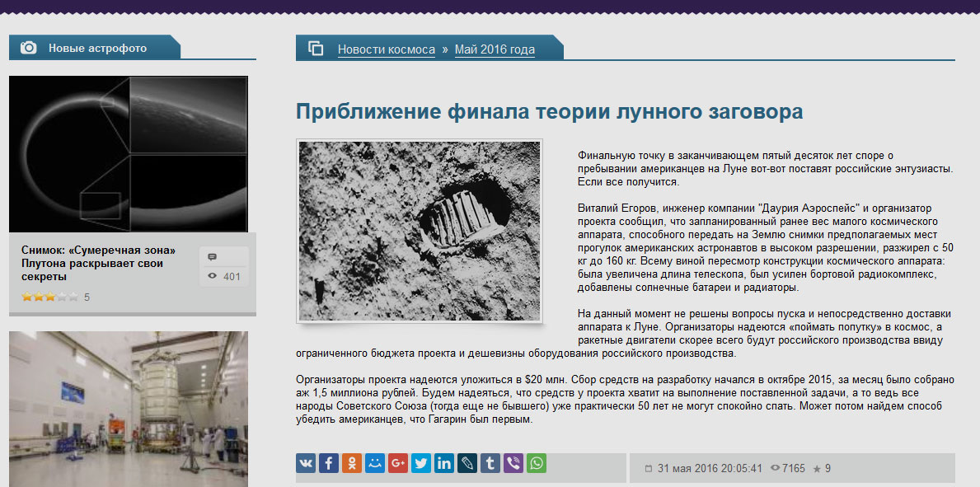Viewport: 980px width, 487px height.
Task: Click the comment bubble icon on Pluto card
Action: (212, 257)
